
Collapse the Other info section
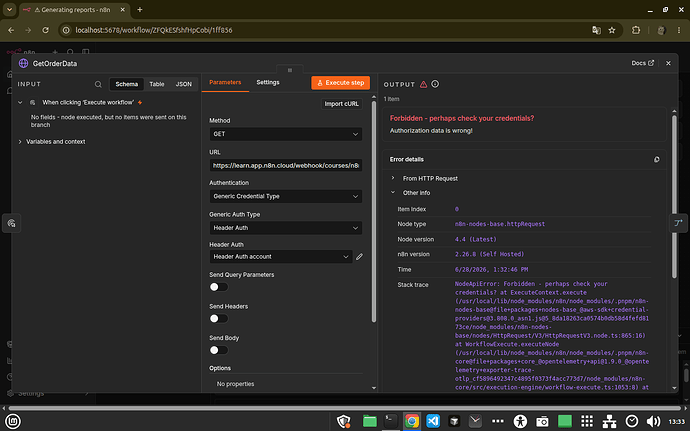click(x=393, y=192)
